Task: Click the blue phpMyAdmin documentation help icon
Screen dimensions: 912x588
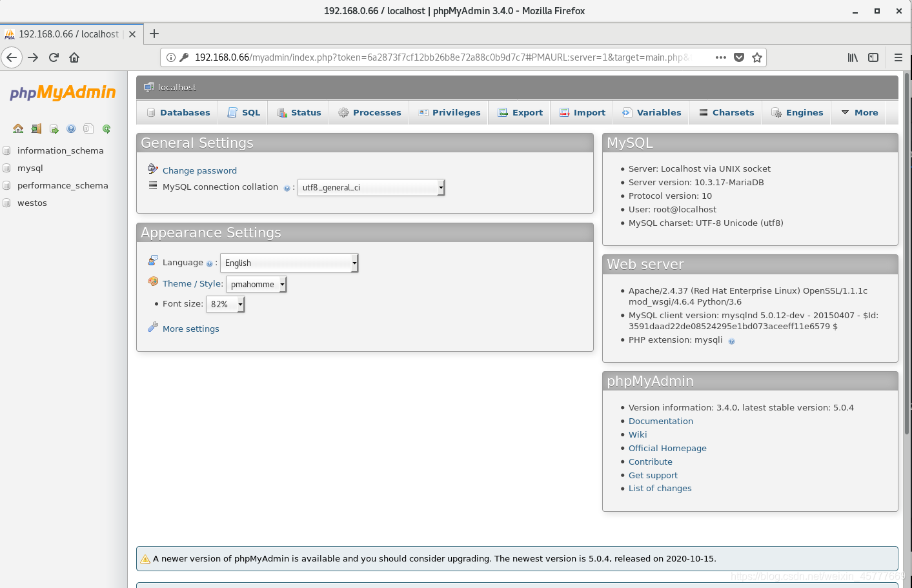Action: pos(71,128)
